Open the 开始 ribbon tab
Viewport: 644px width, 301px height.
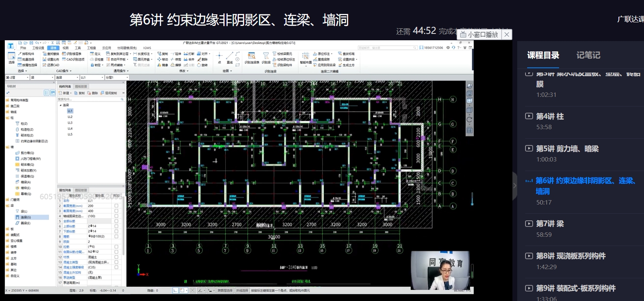click(x=23, y=48)
